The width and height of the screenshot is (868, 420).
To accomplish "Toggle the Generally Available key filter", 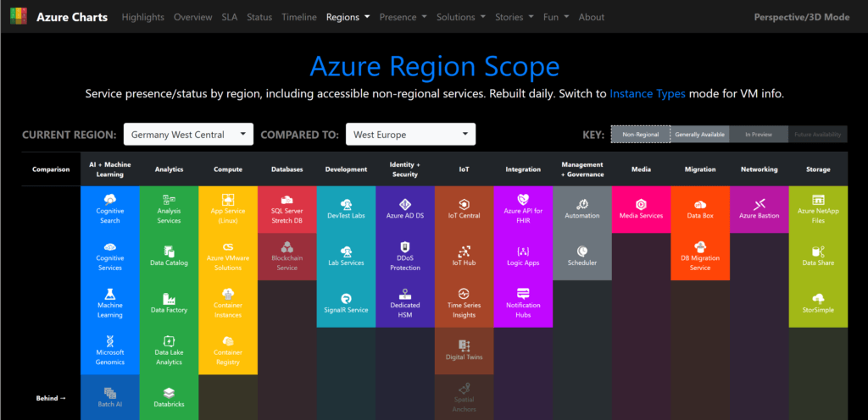I will click(699, 135).
